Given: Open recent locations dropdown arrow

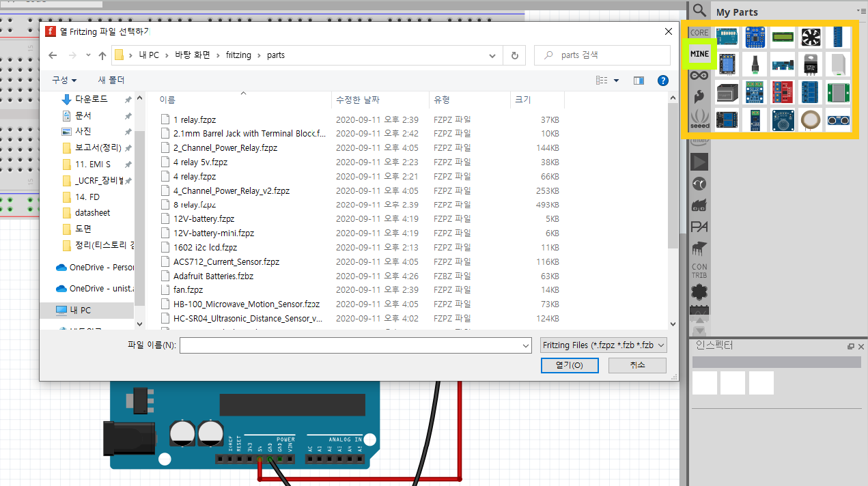Looking at the screenshot, I should point(88,55).
